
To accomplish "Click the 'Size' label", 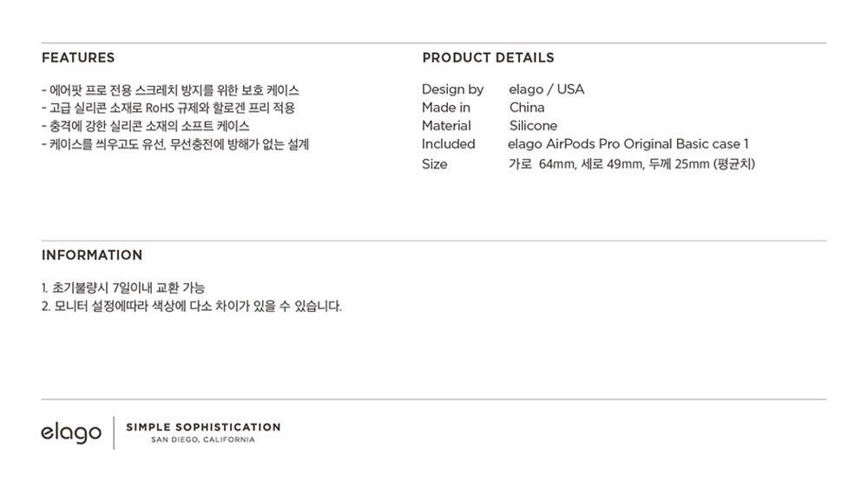I will coord(435,164).
